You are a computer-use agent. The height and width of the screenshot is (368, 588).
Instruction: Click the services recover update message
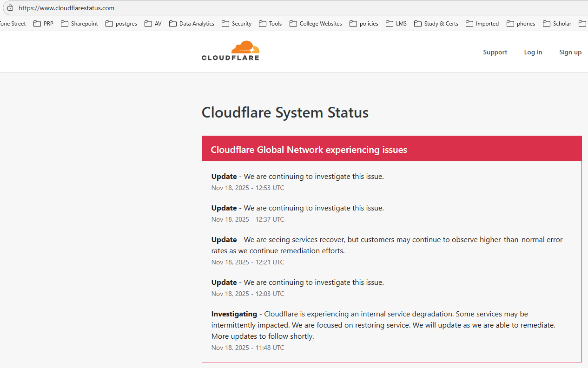387,245
